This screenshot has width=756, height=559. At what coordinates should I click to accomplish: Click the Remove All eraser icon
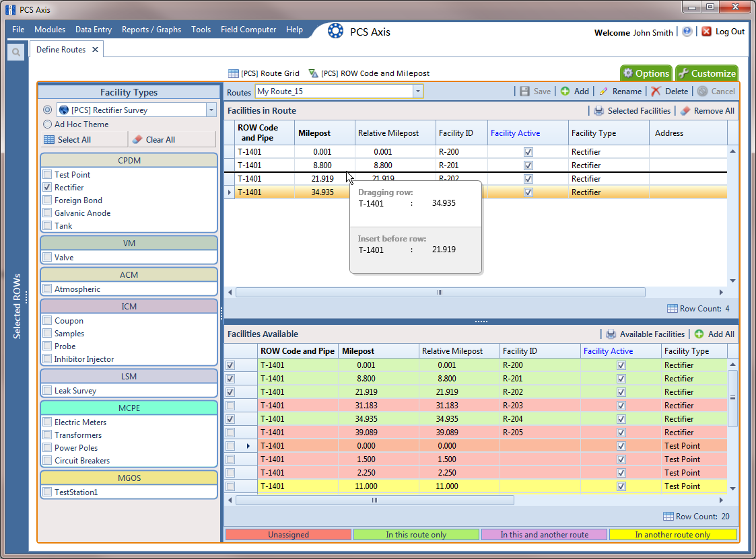(x=685, y=111)
